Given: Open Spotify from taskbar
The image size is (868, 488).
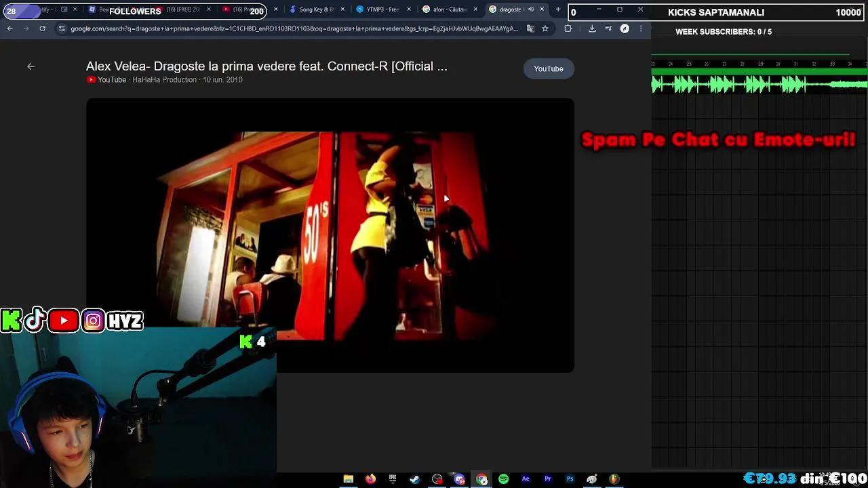Looking at the screenshot, I should (x=504, y=479).
